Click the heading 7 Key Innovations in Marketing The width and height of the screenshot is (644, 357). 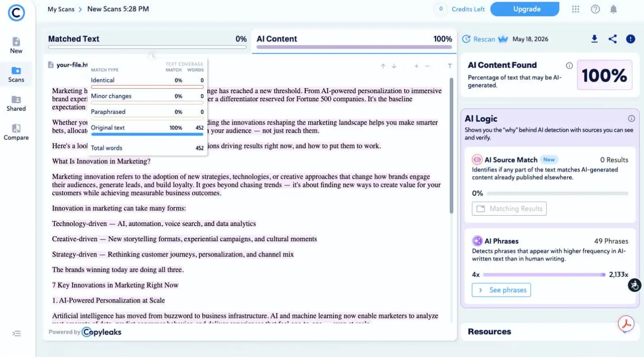coord(115,285)
